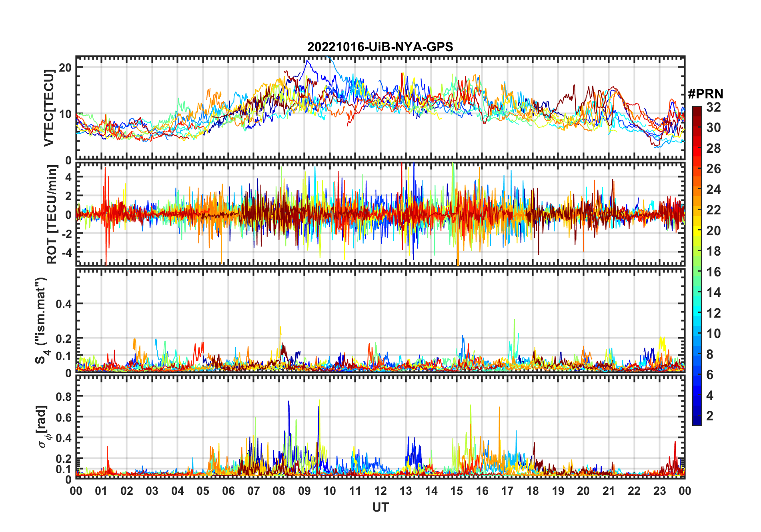
Task: Click colorbar tick label 16
Action: click(x=713, y=272)
